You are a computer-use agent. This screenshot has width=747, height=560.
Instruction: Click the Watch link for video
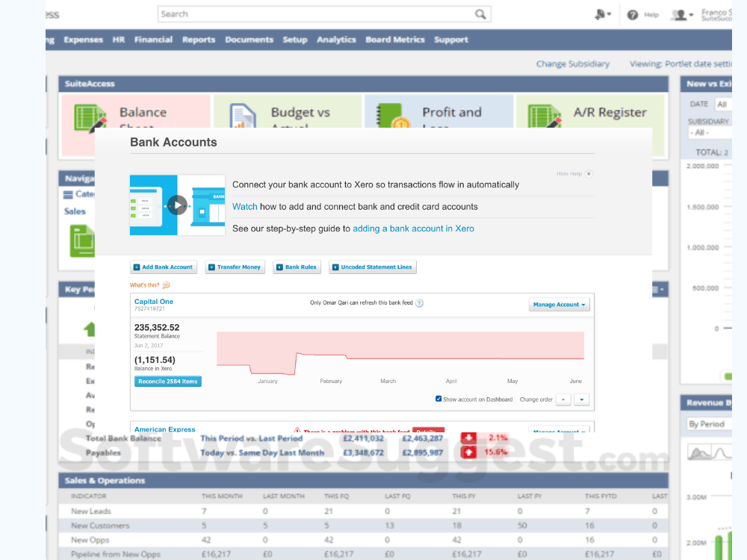click(x=245, y=207)
